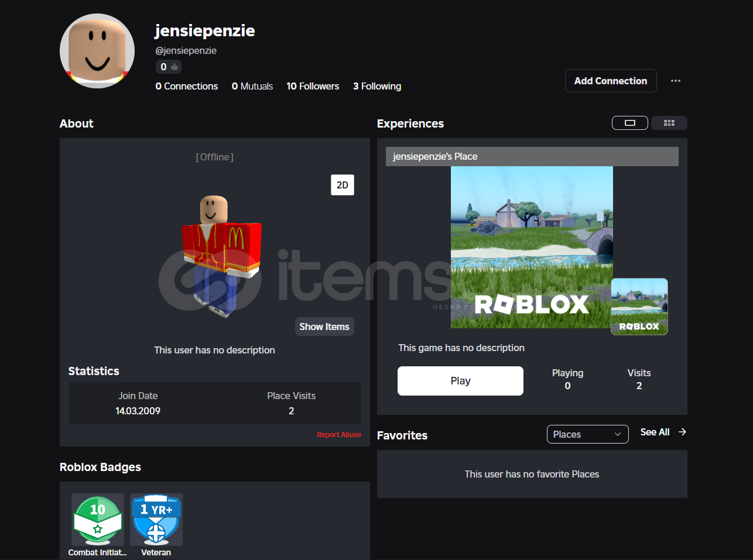
Task: Click the Place Visits statistic
Action: (x=291, y=403)
